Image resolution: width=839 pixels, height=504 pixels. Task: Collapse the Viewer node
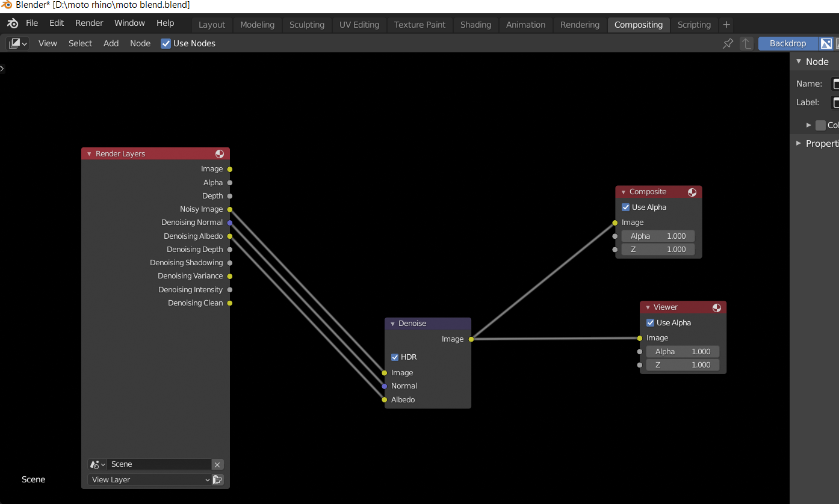pos(648,308)
